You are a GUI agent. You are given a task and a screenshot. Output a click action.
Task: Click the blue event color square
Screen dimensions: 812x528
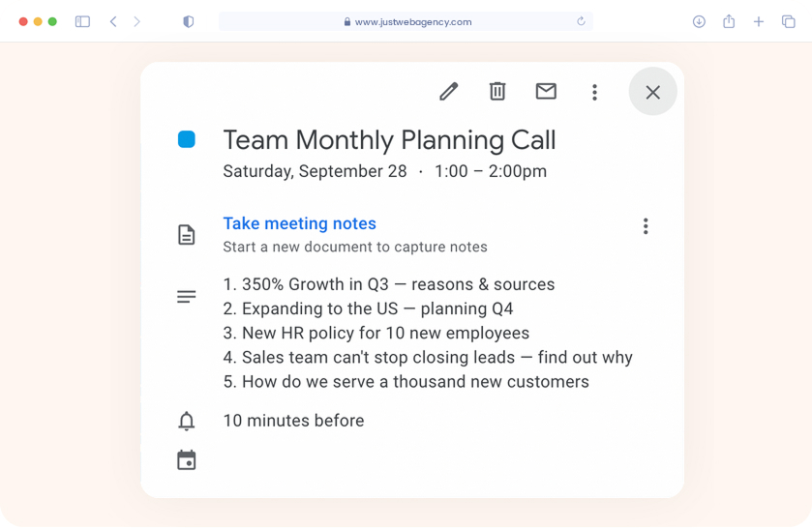pos(187,140)
